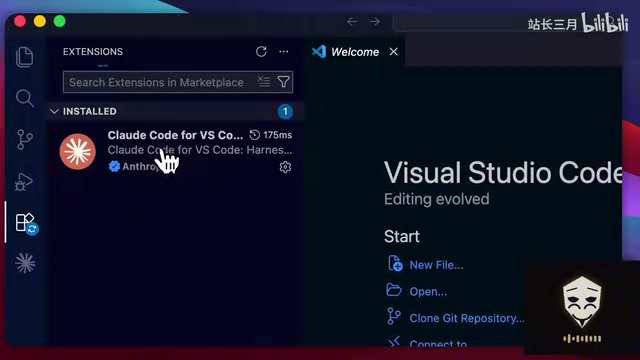Open the Claude Code extension manage gear

pyautogui.click(x=285, y=167)
